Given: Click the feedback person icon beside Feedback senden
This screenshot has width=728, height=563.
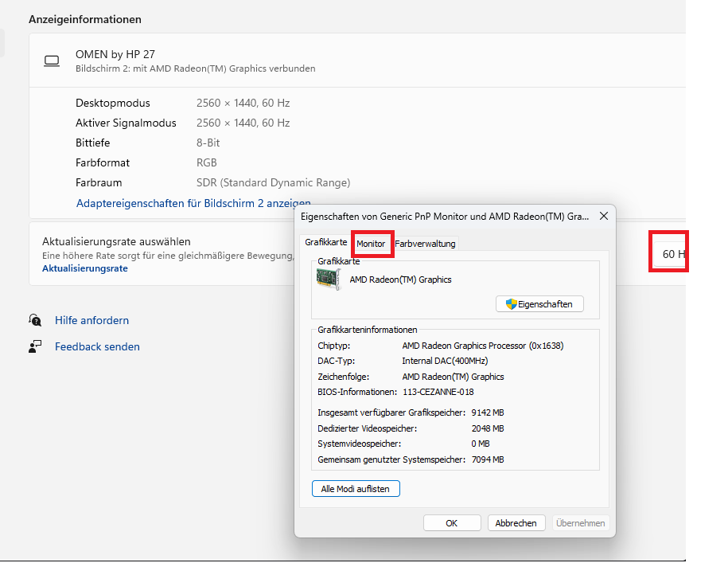Looking at the screenshot, I should point(35,346).
